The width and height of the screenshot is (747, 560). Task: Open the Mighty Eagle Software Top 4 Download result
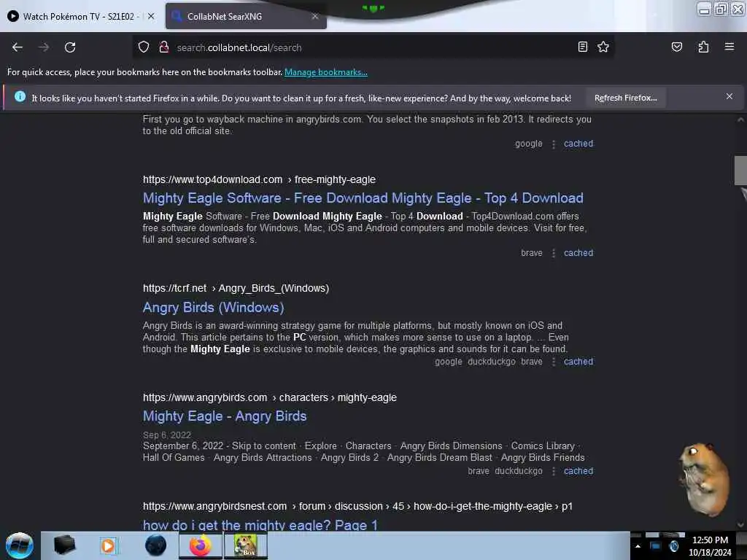(363, 198)
